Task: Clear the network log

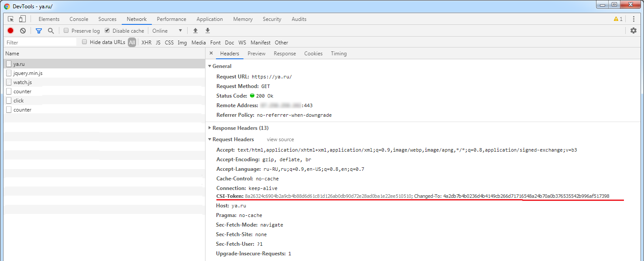Action: pos(23,31)
